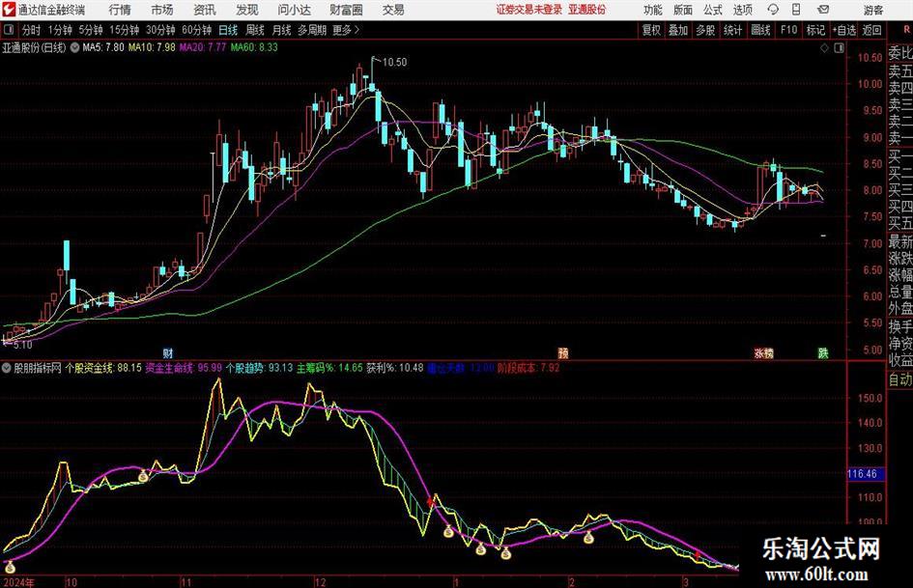Click the 涨榜 marker on the chart

pyautogui.click(x=764, y=352)
